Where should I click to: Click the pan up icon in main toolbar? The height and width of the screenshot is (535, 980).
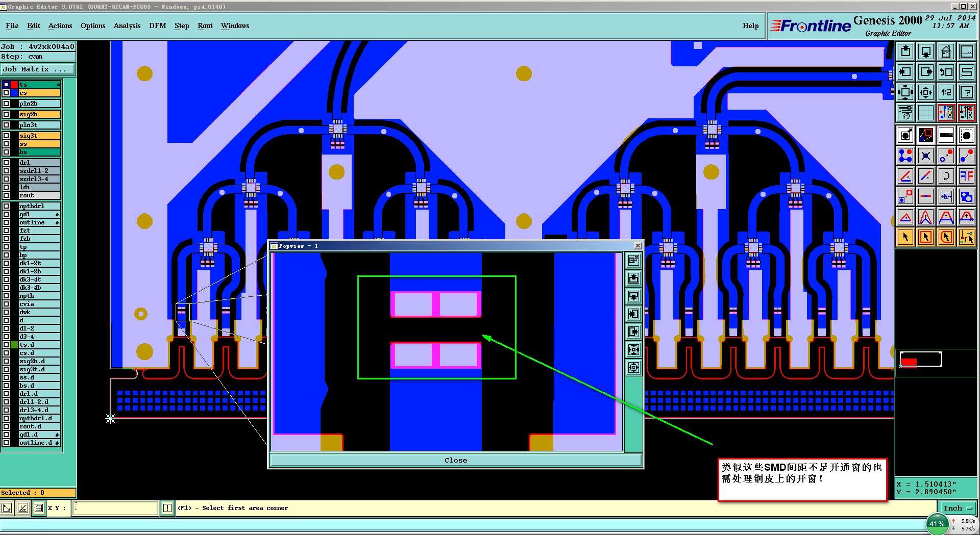(x=905, y=52)
